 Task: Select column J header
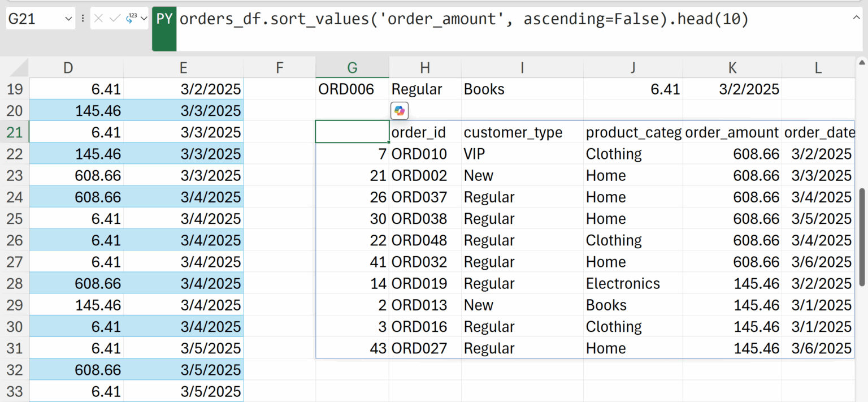click(x=633, y=68)
